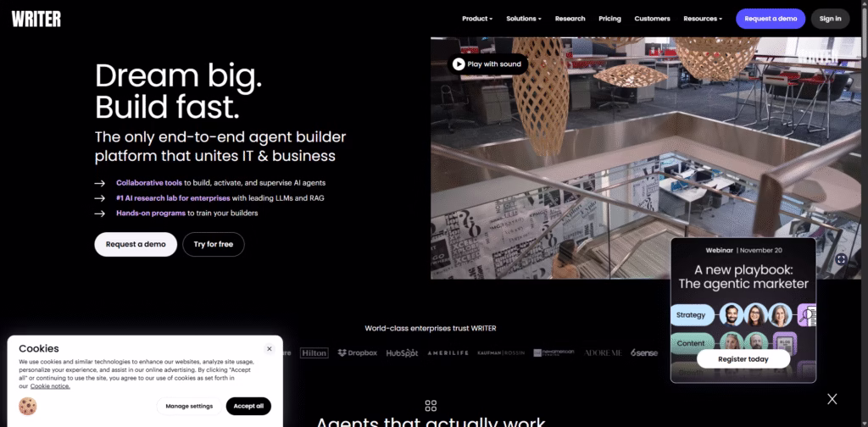Click the Hilton logo
The width and height of the screenshot is (868, 427).
click(x=314, y=352)
